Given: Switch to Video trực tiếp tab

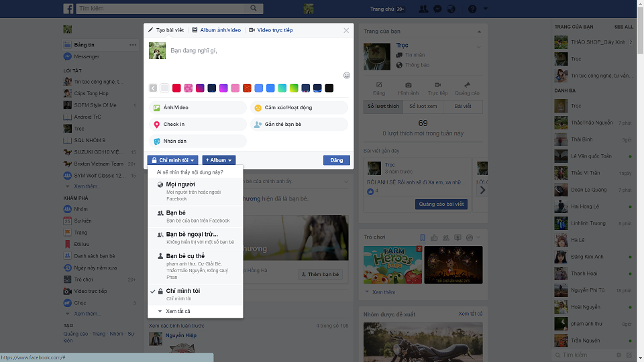Looking at the screenshot, I should (271, 30).
